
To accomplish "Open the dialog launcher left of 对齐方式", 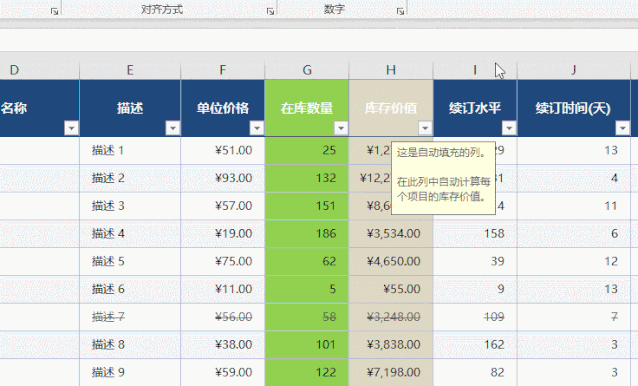I will coord(55,11).
